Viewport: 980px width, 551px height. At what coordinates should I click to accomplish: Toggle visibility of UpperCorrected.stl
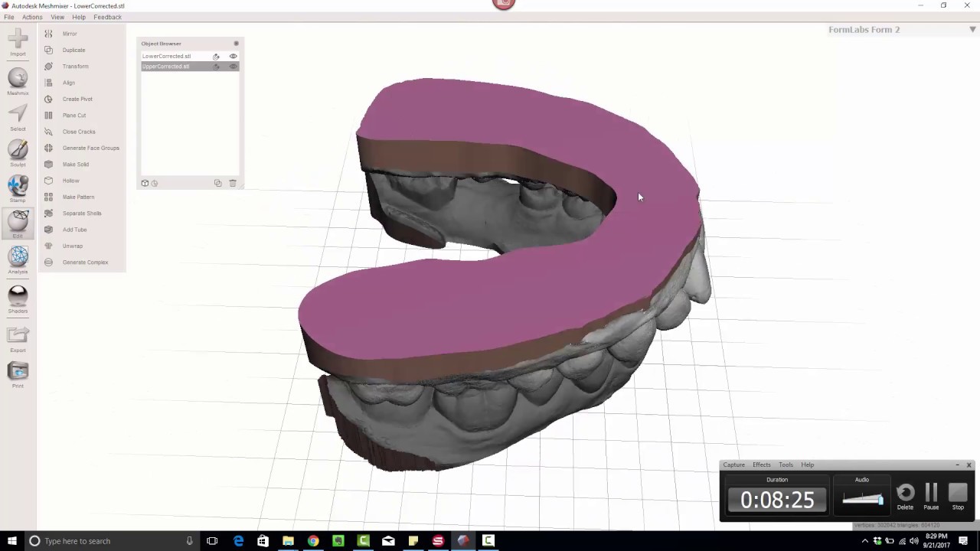pyautogui.click(x=234, y=66)
